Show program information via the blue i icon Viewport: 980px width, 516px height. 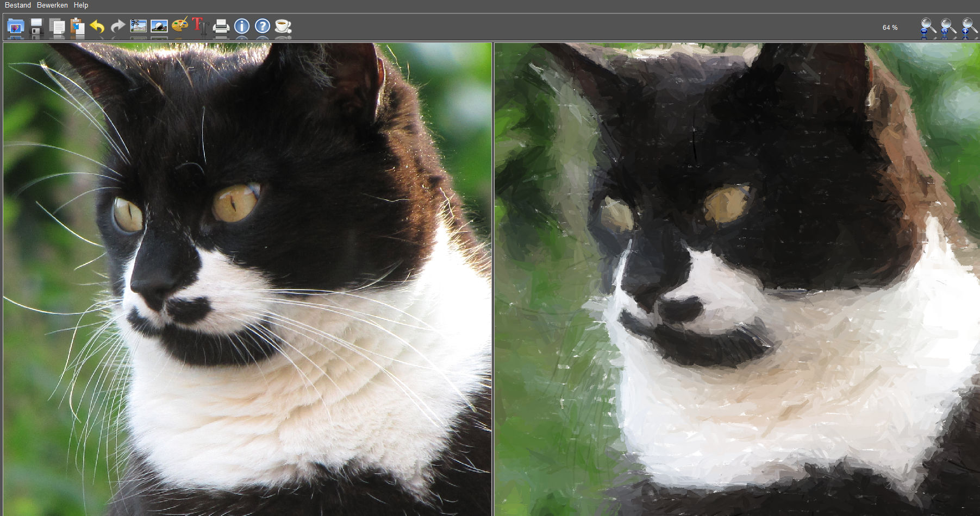click(x=242, y=26)
